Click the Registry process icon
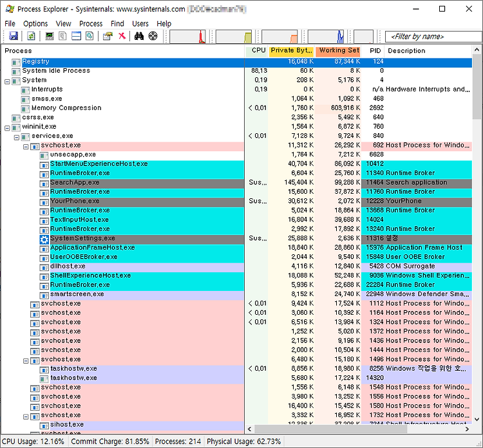Image resolution: width=483 pixels, height=448 pixels. [16, 62]
